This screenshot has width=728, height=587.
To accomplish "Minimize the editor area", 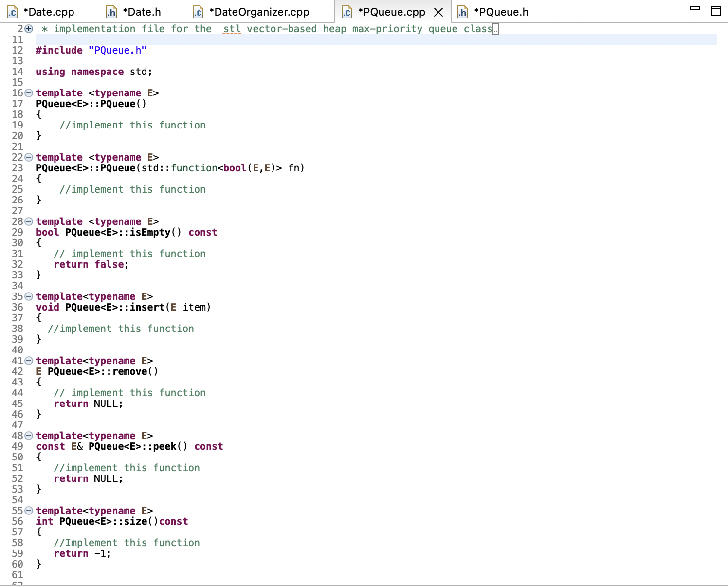I will point(695,8).
